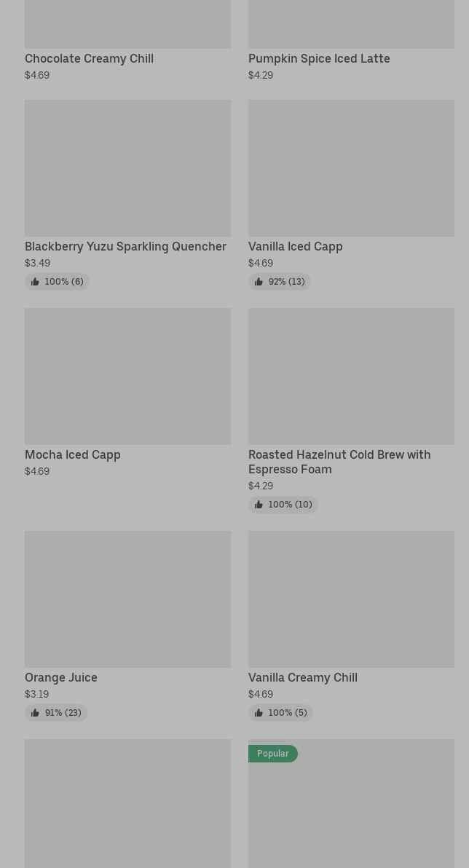The width and height of the screenshot is (469, 868).
Task: Open the Pumpkin Spice Iced Latte item
Action: point(319,58)
